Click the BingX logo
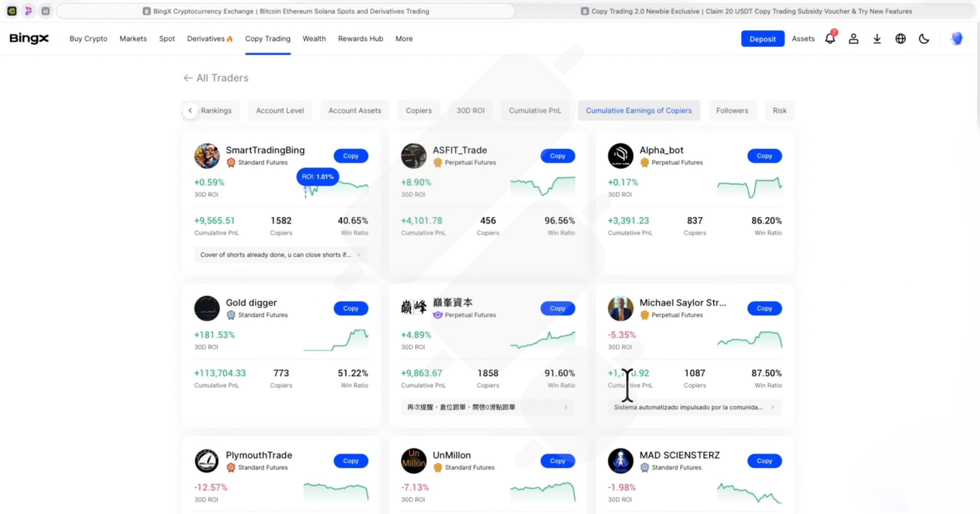 coord(29,38)
